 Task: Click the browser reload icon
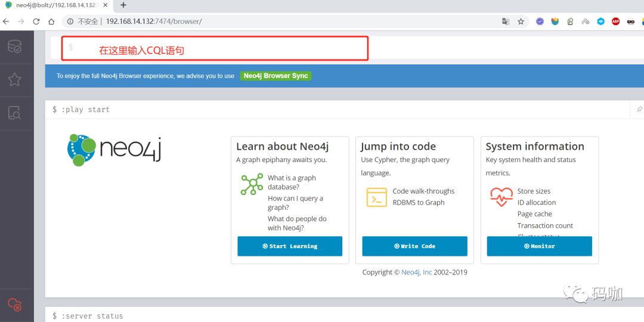click(x=36, y=21)
